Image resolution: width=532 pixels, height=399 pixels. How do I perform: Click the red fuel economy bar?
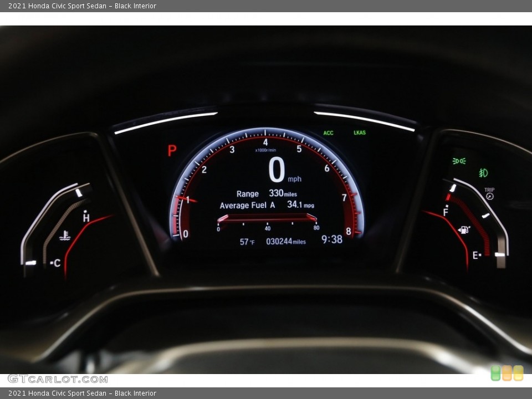tap(267, 218)
